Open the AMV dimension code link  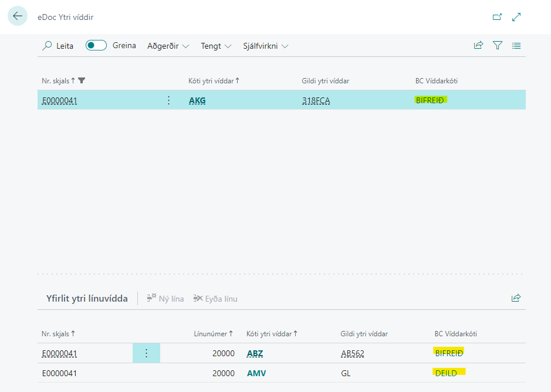pos(255,373)
